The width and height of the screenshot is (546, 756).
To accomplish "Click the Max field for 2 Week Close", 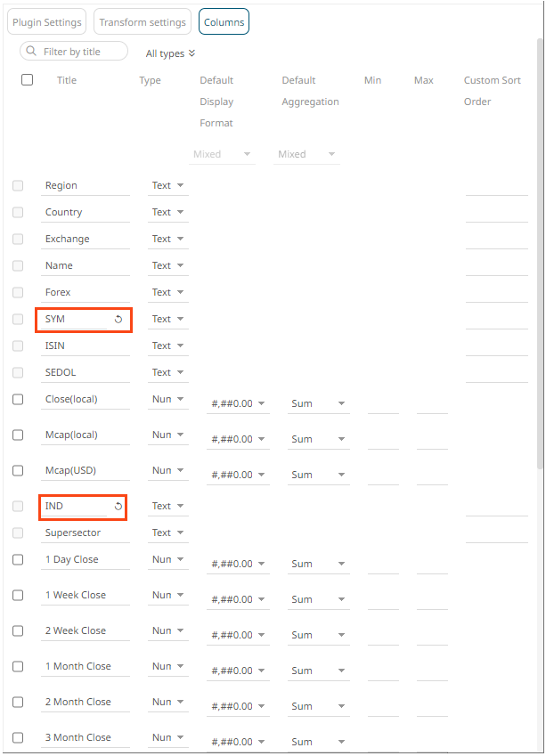I will [x=432, y=635].
